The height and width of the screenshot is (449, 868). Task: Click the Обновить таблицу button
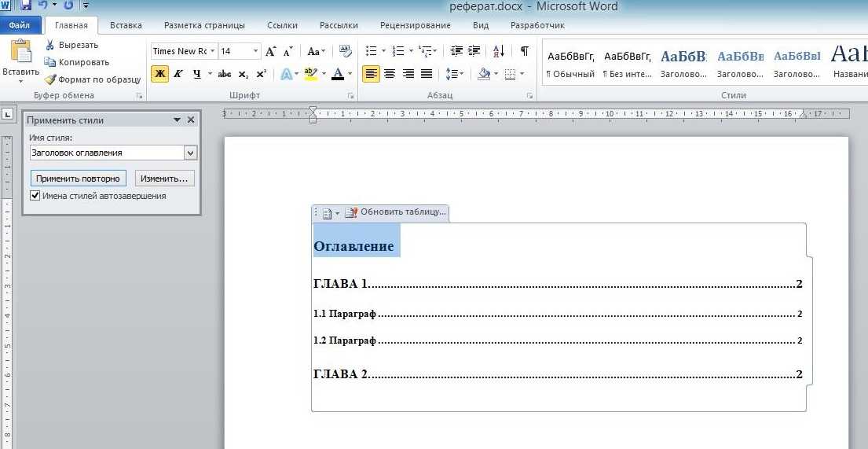coord(396,212)
